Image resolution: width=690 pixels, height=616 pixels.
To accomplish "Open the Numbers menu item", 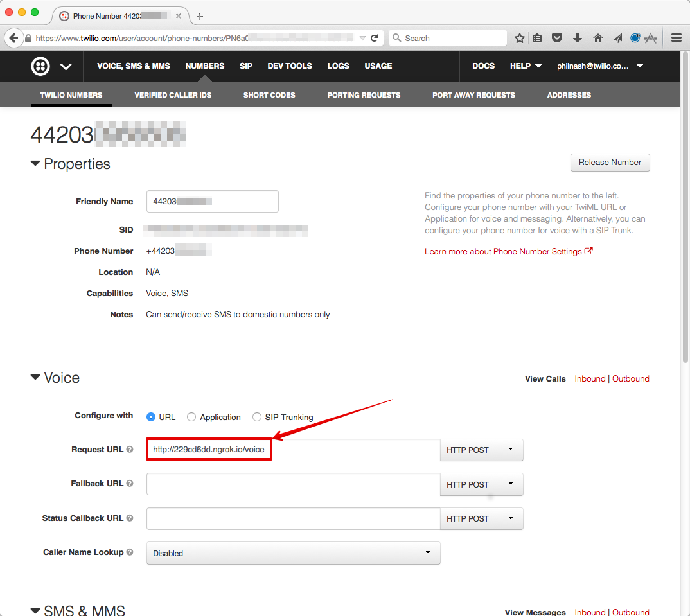I will [x=205, y=66].
